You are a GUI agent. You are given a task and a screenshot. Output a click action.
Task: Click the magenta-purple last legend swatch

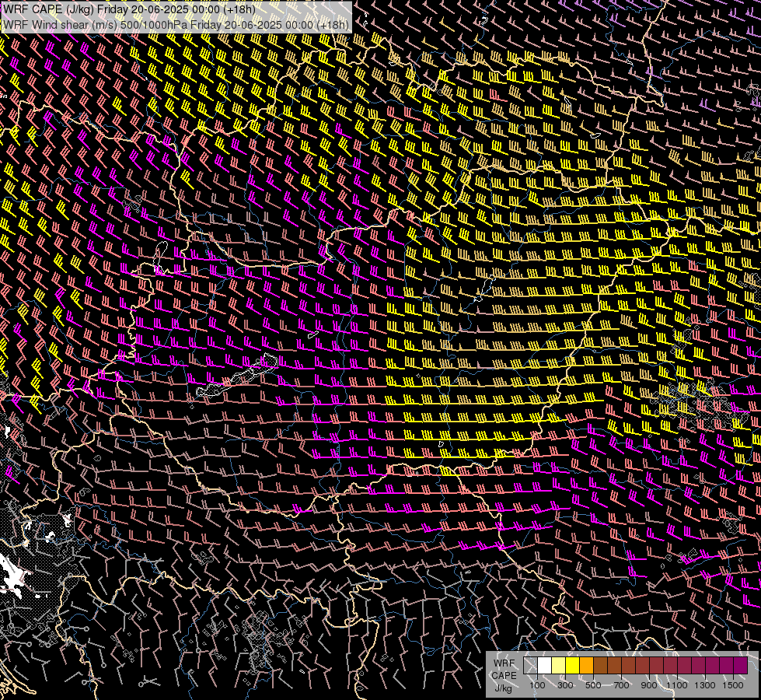pyautogui.click(x=740, y=665)
